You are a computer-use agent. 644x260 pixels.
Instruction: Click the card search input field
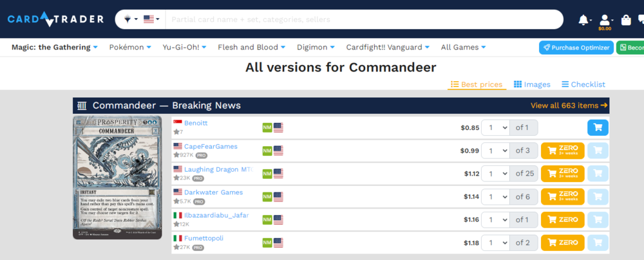coord(361,19)
